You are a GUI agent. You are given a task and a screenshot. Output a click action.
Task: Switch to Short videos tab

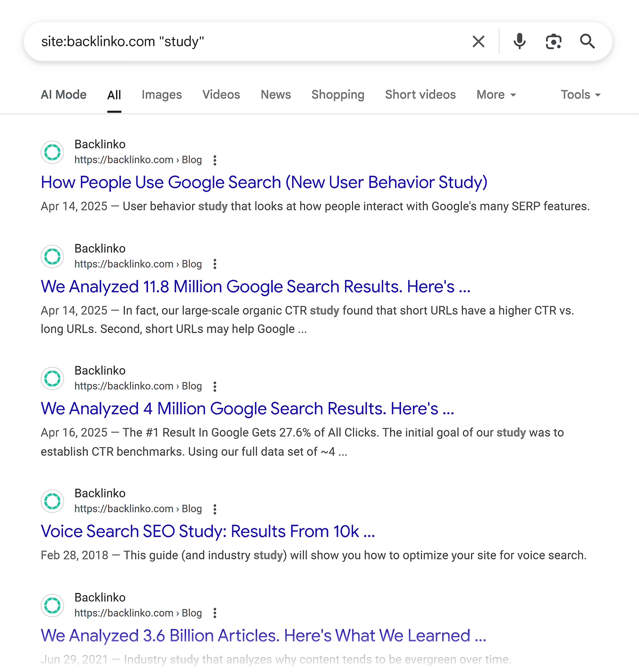coord(420,94)
